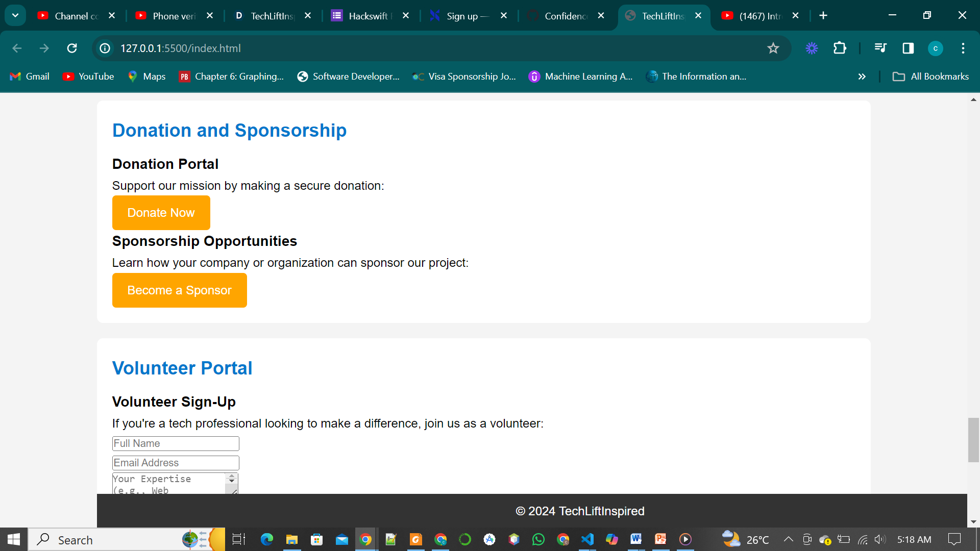Open Chrome three-dot menu
This screenshot has height=551, width=980.
point(963,48)
